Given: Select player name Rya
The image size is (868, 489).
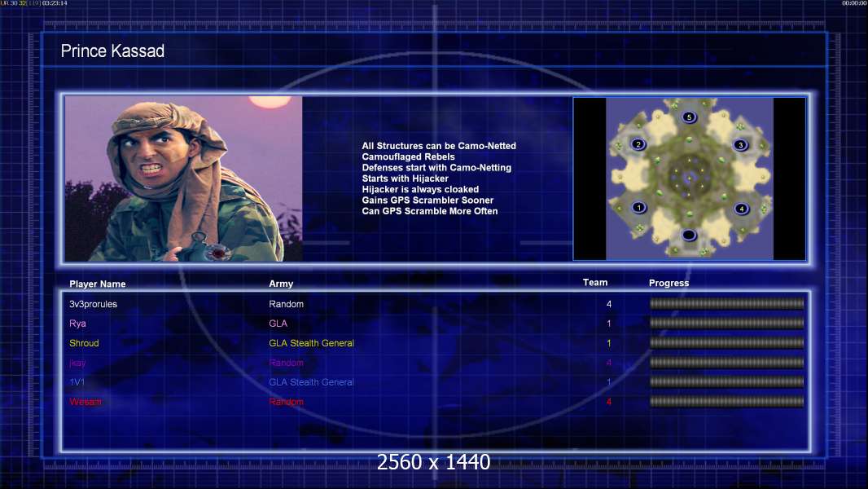Looking at the screenshot, I should (x=77, y=324).
